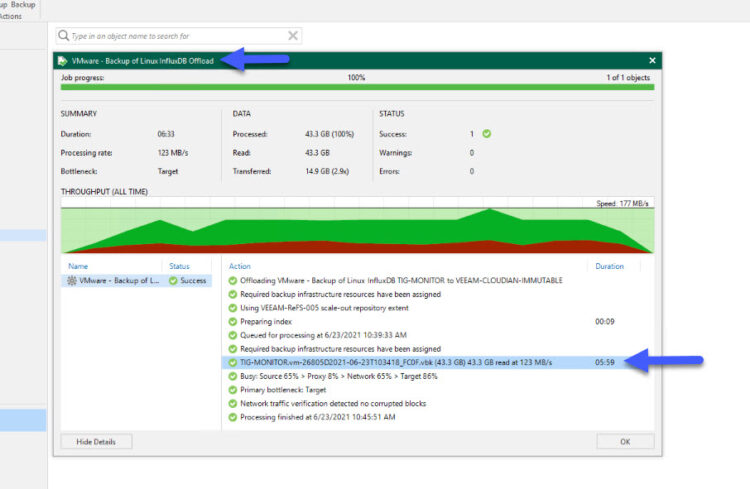Click the green check icon next to Preparing index

[x=233, y=322]
